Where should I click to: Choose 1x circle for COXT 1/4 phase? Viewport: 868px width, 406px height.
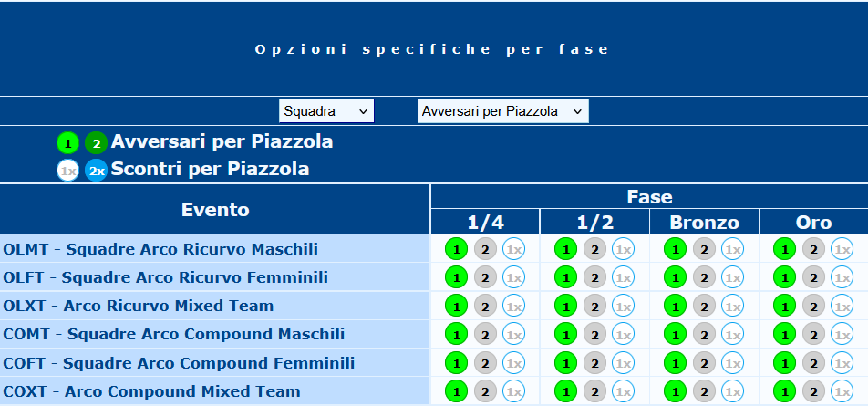513,392
